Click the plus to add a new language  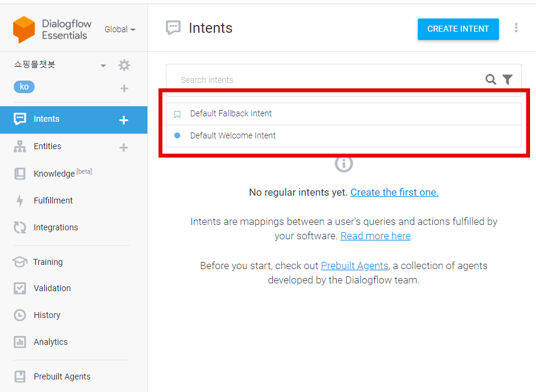pyautogui.click(x=124, y=87)
